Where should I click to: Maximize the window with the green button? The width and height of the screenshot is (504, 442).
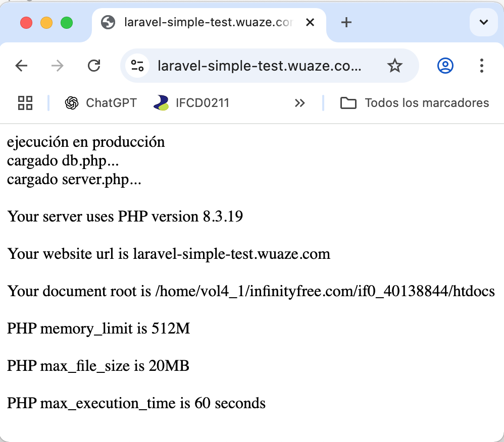click(67, 23)
